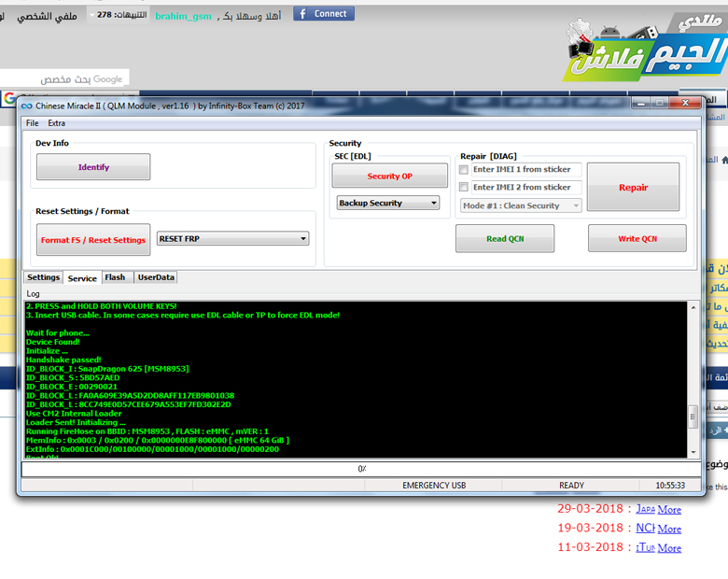This screenshot has height=579, width=728.
Task: Switch to the Service tab
Action: [x=82, y=278]
